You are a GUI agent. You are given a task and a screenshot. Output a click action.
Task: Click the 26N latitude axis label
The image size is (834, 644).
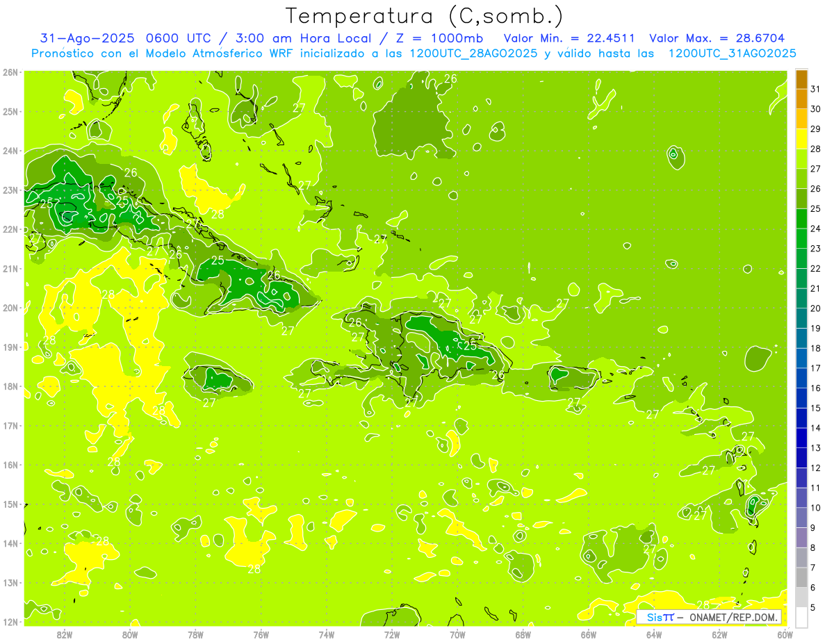coord(10,72)
